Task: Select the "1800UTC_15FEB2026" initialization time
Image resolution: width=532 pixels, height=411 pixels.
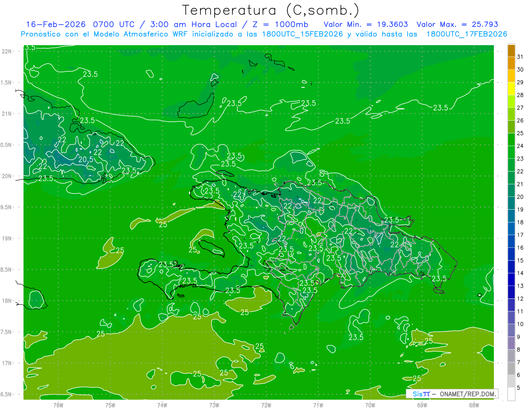Action: pos(302,34)
